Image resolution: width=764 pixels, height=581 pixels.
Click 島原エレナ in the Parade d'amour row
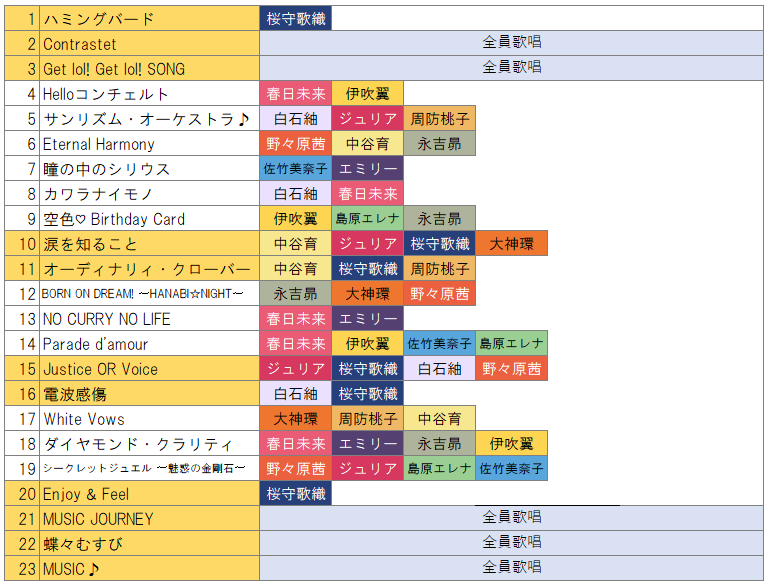(511, 344)
